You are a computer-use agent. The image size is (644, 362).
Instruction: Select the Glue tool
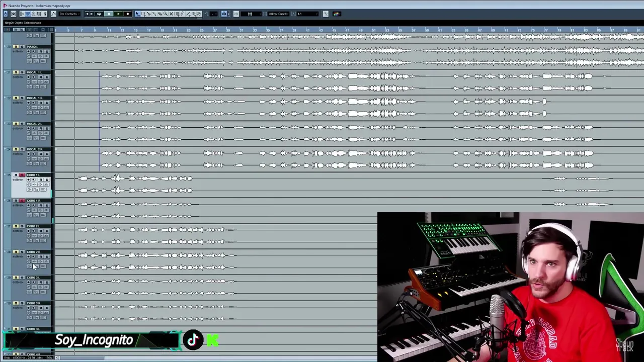(154, 14)
